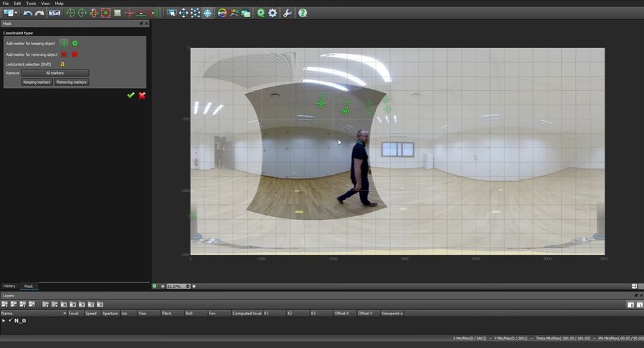Viewport: 644px width, 348px height.
Task: Click the green zoom fit icon below viewer
Action: click(155, 286)
